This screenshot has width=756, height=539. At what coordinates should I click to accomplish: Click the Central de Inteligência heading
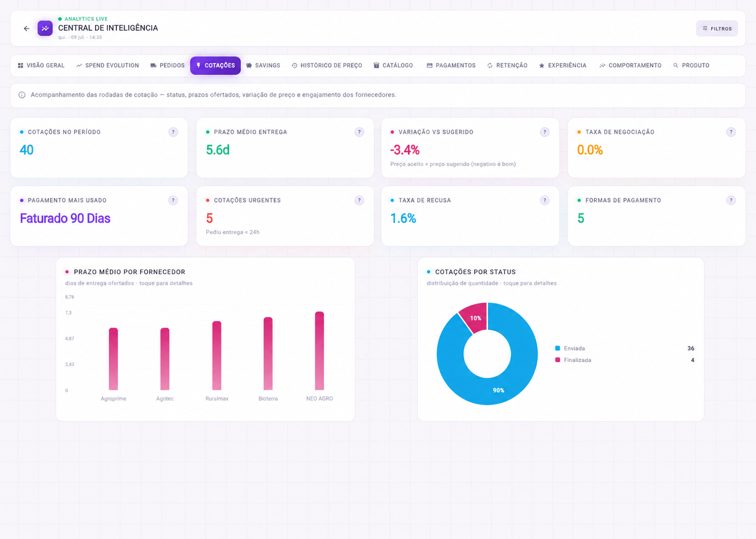click(108, 28)
